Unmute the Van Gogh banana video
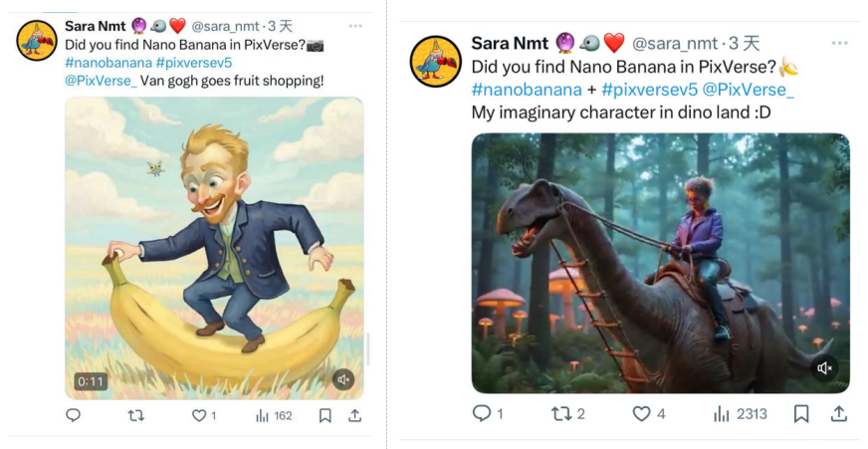This screenshot has height=449, width=868. click(343, 379)
